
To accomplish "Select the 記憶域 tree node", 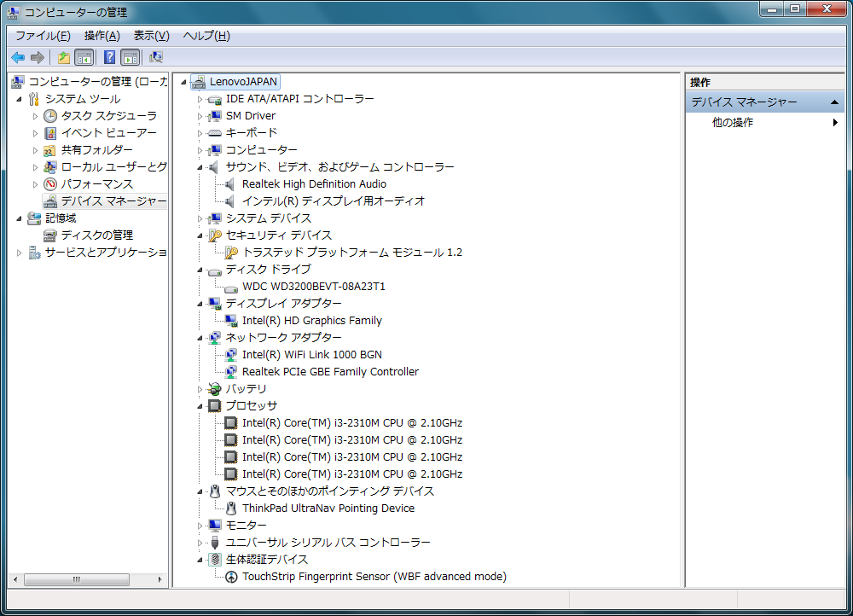I will 61,218.
